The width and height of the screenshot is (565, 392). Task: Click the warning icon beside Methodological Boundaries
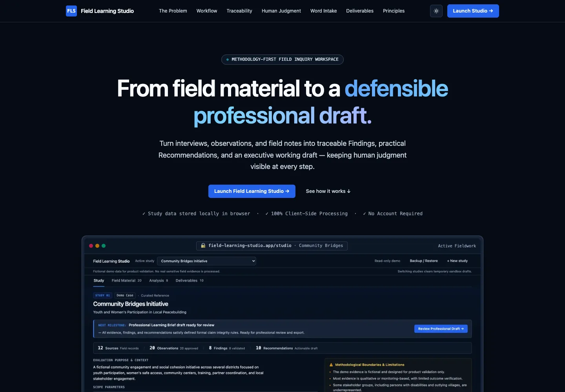click(331, 365)
